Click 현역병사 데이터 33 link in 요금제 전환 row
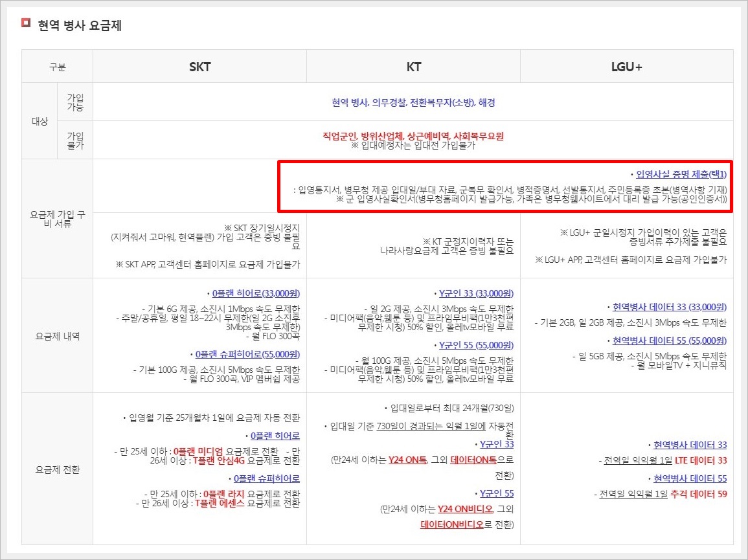The width and height of the screenshot is (748, 560). [x=690, y=445]
